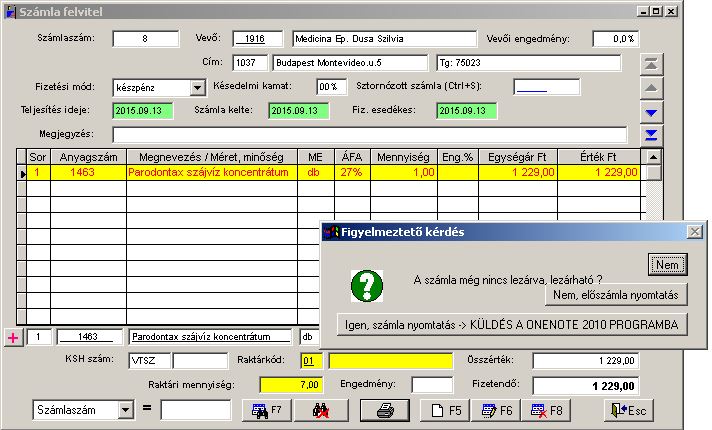
Task: Click the Tg: 75023 field
Action: click(x=529, y=63)
